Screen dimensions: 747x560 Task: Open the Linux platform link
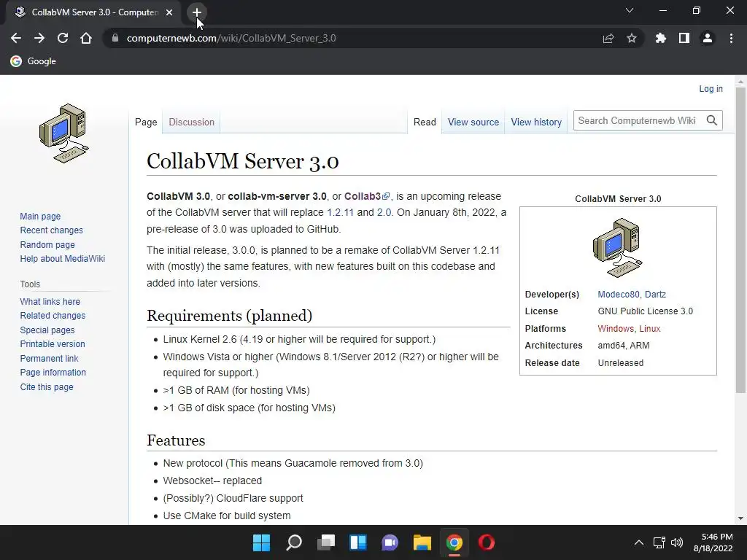click(x=650, y=329)
